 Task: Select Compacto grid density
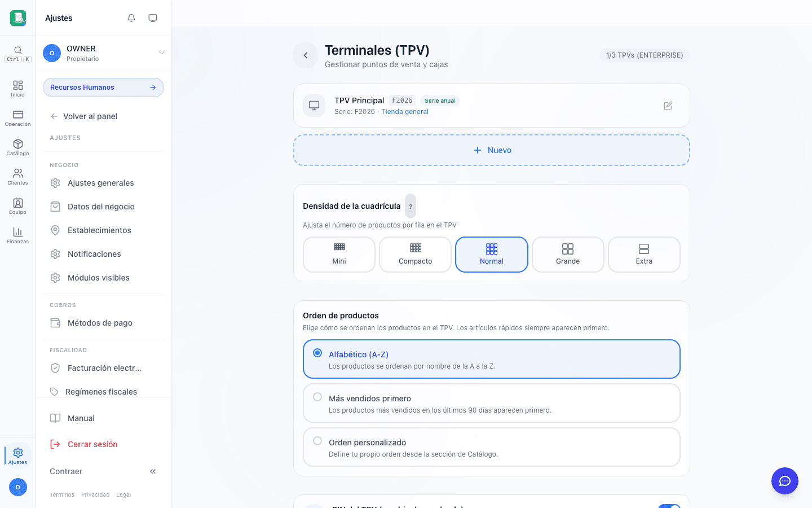pyautogui.click(x=416, y=255)
